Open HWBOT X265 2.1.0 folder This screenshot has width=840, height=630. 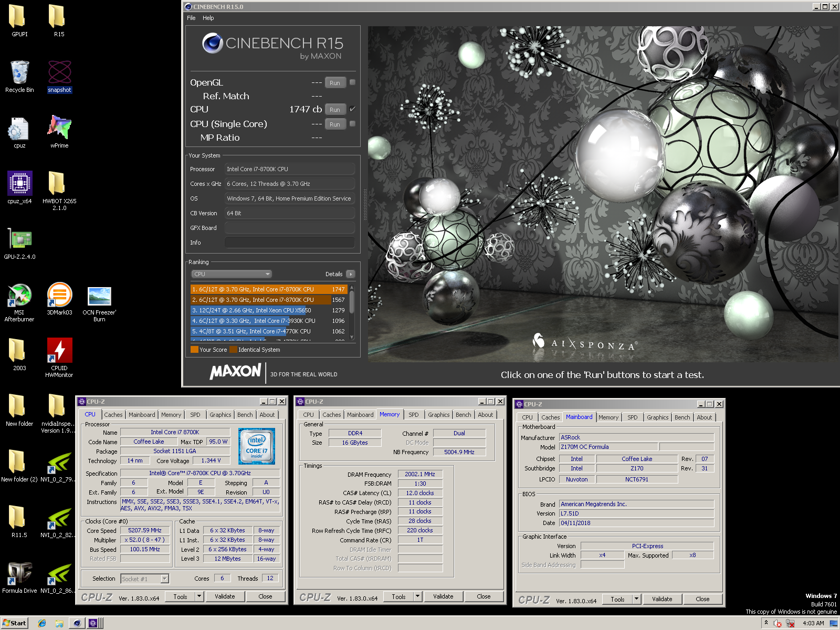click(x=59, y=191)
